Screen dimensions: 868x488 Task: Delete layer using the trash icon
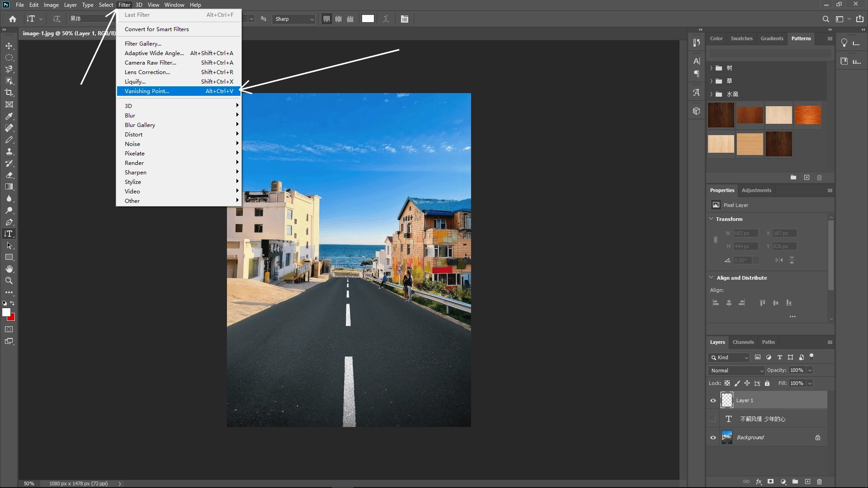pyautogui.click(x=819, y=482)
